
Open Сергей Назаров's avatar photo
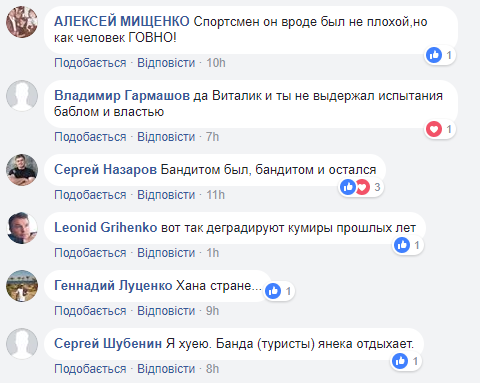(x=22, y=170)
